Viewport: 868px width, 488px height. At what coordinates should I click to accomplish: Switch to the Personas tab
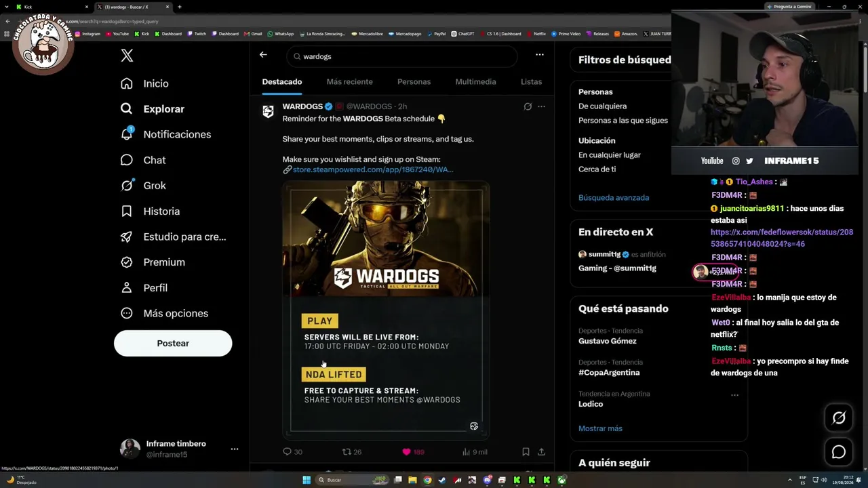coord(414,82)
